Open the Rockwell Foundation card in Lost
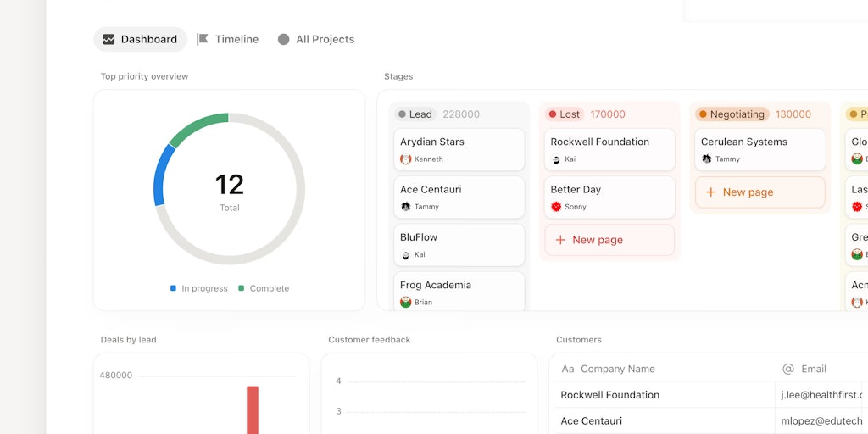The width and height of the screenshot is (868, 434). click(609, 149)
